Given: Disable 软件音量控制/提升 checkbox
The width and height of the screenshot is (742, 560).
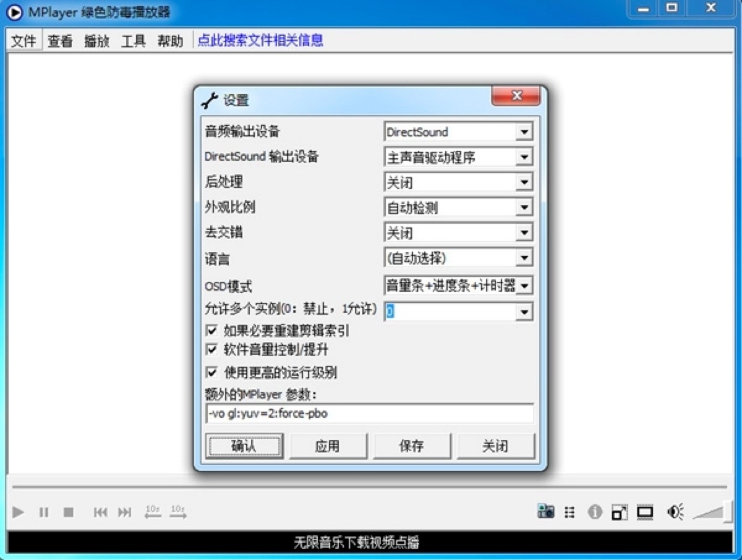Looking at the screenshot, I should pyautogui.click(x=211, y=350).
